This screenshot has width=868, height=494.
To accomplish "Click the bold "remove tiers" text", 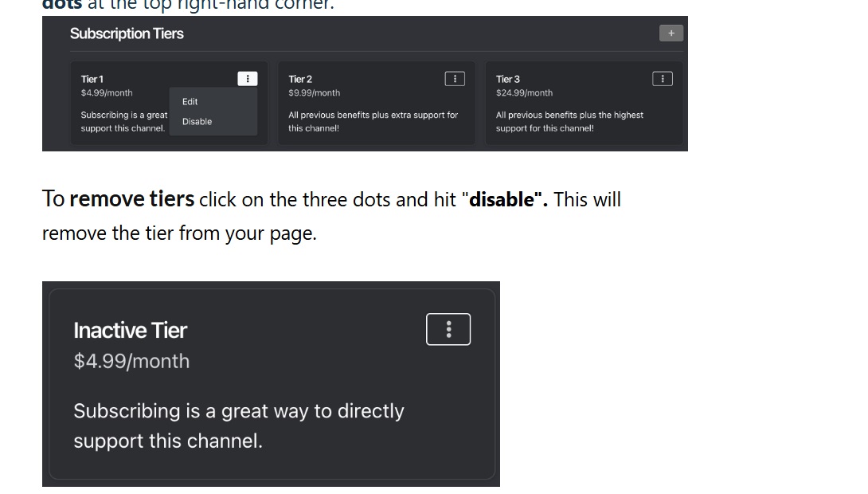I will coord(132,199).
